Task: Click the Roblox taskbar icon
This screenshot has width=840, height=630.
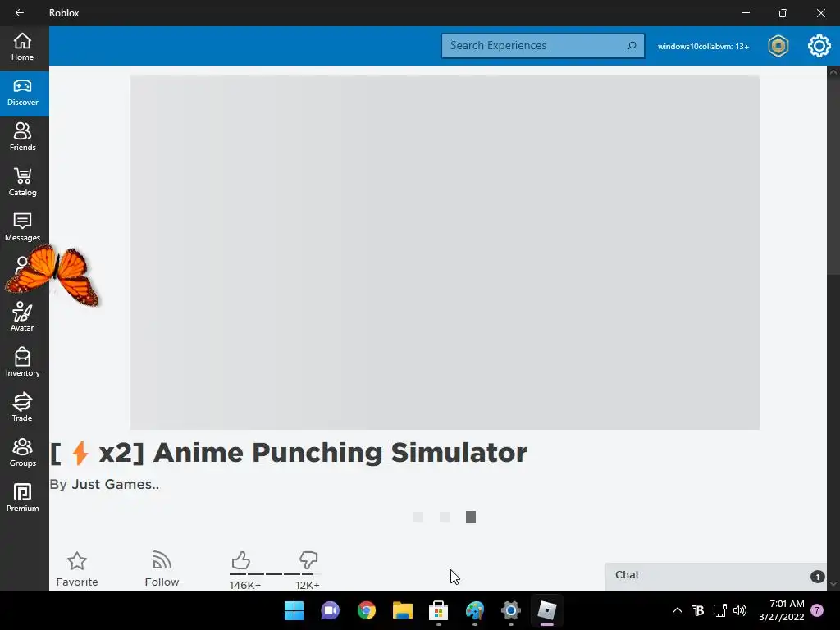Action: [x=547, y=610]
